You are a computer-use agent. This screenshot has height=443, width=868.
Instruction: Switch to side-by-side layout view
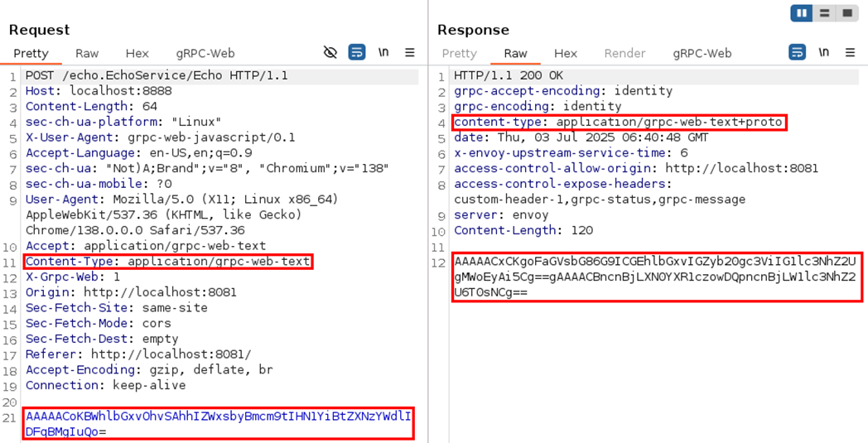tap(801, 13)
